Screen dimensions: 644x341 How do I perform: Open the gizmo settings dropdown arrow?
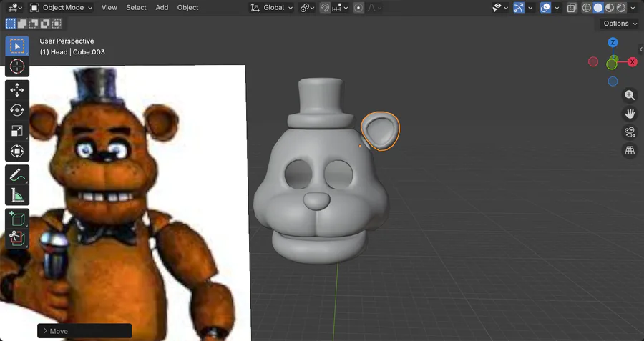click(x=530, y=7)
